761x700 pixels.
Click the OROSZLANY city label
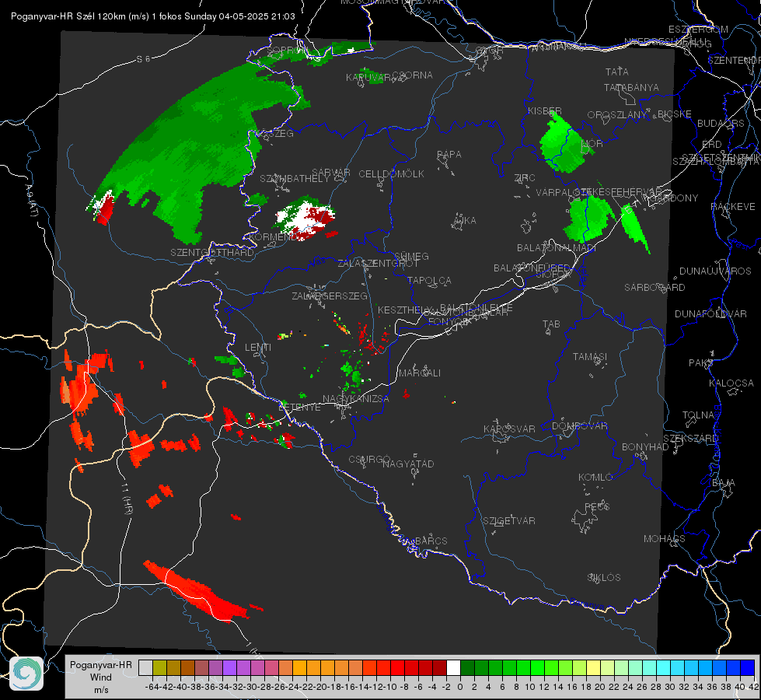[x=617, y=115]
